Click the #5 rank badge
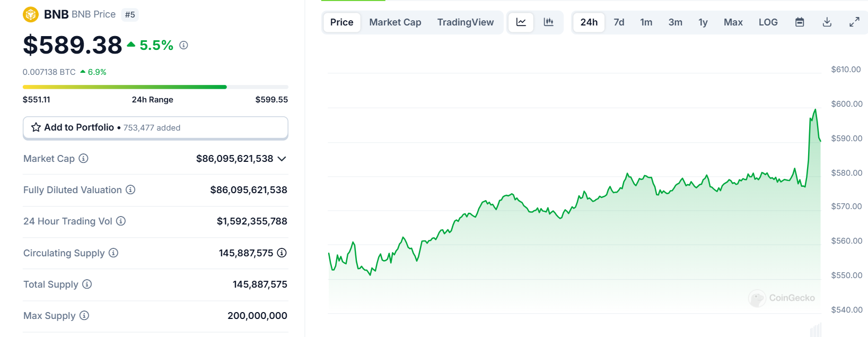This screenshot has width=868, height=337. pos(130,15)
